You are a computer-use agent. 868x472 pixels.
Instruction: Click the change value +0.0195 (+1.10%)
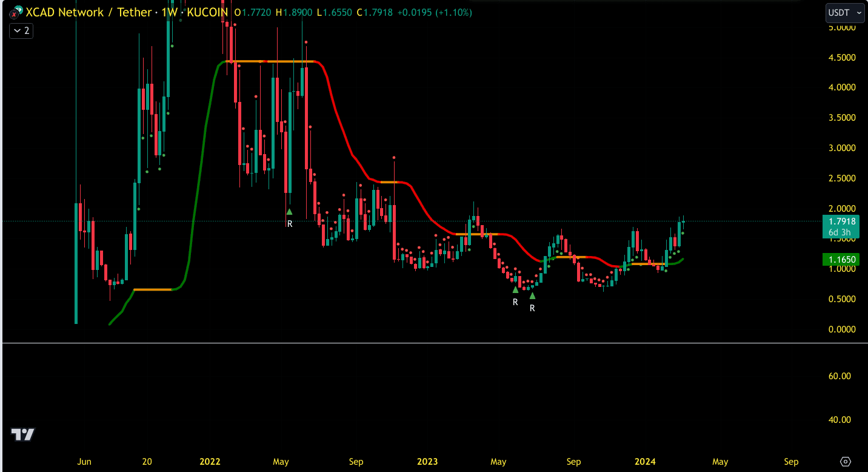pos(435,12)
